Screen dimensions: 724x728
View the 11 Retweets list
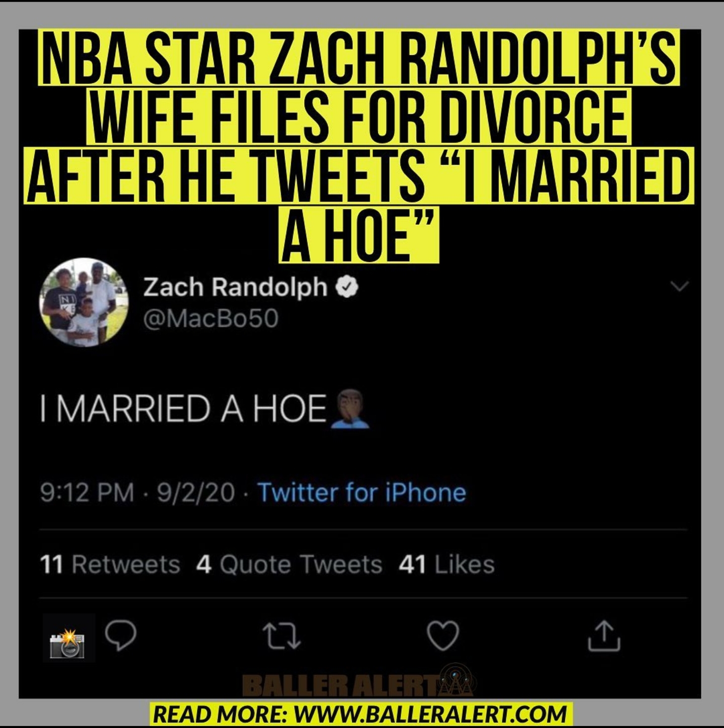tap(110, 564)
